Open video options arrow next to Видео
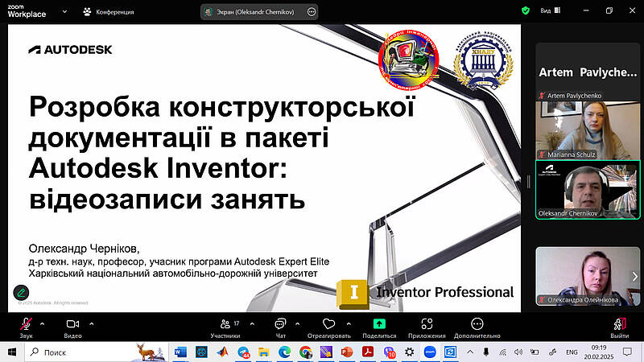The width and height of the screenshot is (644, 362). pos(92,324)
